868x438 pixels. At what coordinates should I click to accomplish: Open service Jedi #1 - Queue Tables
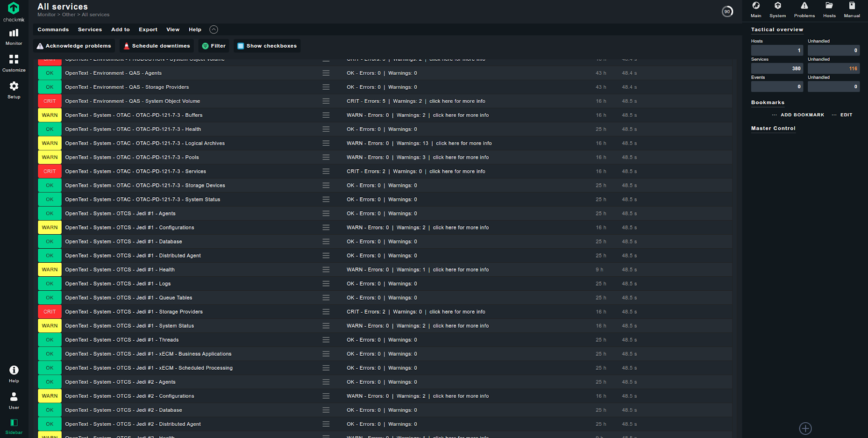[x=128, y=297]
